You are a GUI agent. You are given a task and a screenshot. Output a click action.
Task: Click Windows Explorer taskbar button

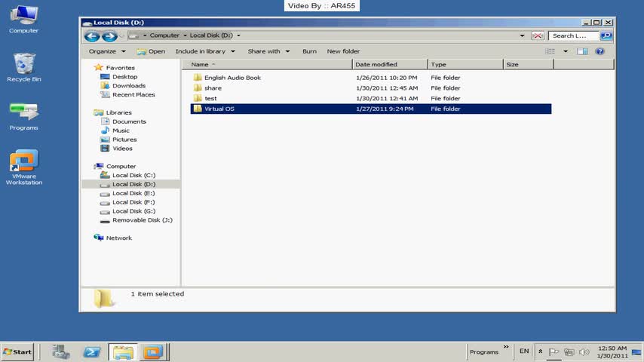pos(123,352)
